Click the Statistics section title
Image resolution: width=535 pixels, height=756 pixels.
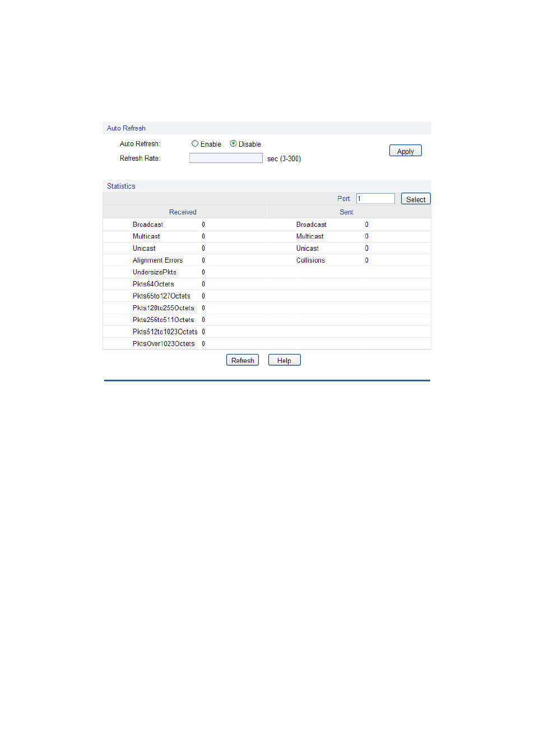tap(121, 186)
